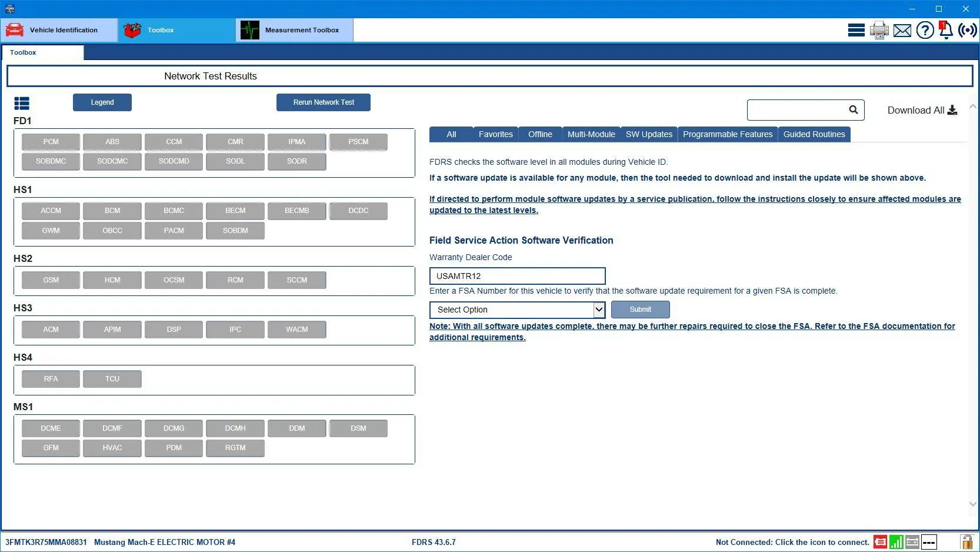This screenshot has height=552, width=980.
Task: Open the envelope mail icon
Action: (x=902, y=31)
